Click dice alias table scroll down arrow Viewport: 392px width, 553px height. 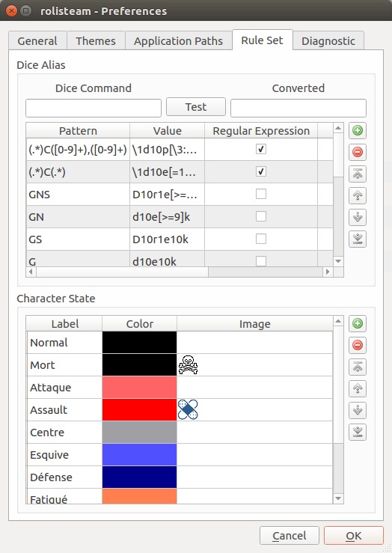(338, 261)
